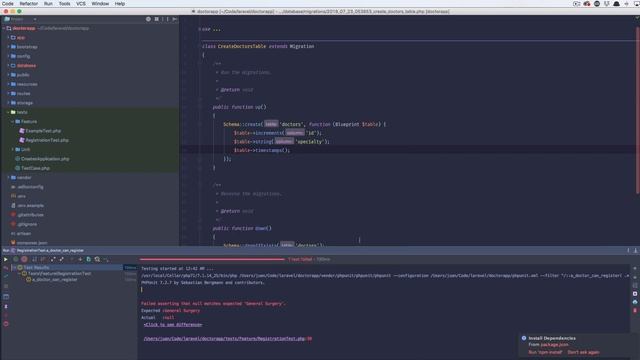The width and height of the screenshot is (640, 360).
Task: Jump to next failed test
Action: (80, 259)
